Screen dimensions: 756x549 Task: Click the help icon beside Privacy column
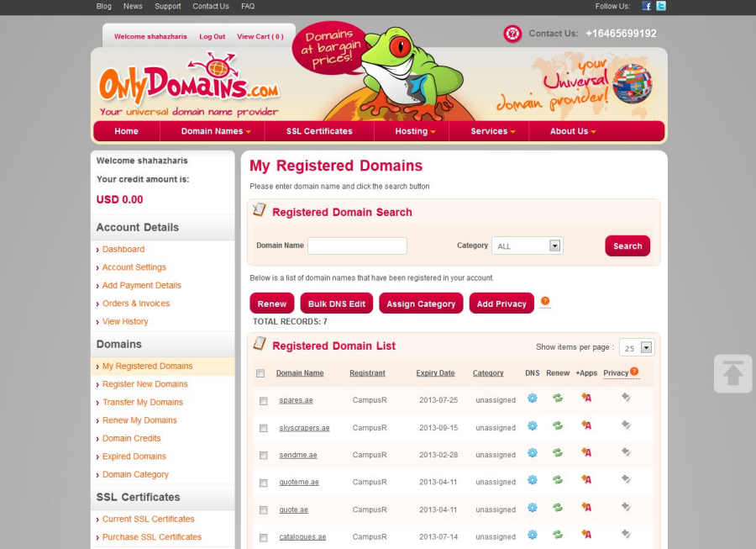[634, 371]
